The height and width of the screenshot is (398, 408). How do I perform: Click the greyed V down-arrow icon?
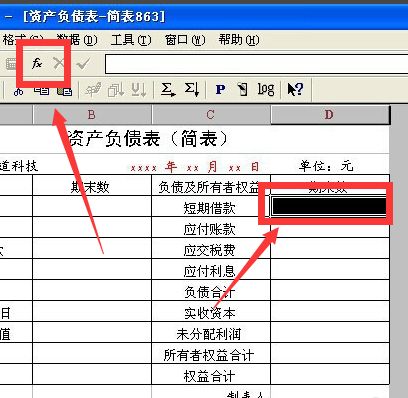(x=138, y=89)
